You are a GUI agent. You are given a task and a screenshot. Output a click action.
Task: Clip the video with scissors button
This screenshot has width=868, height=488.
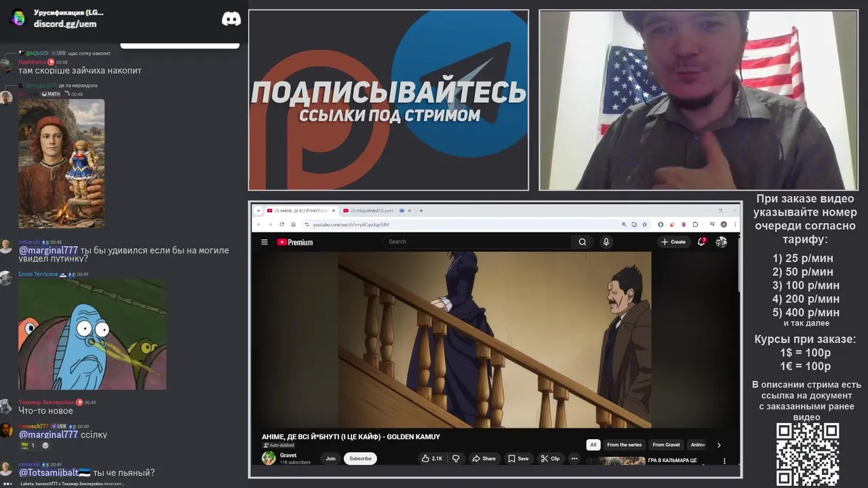coord(551,459)
